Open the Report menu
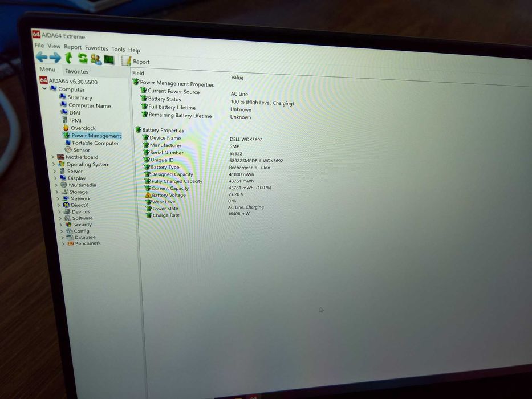The width and height of the screenshot is (532, 399). pos(72,47)
